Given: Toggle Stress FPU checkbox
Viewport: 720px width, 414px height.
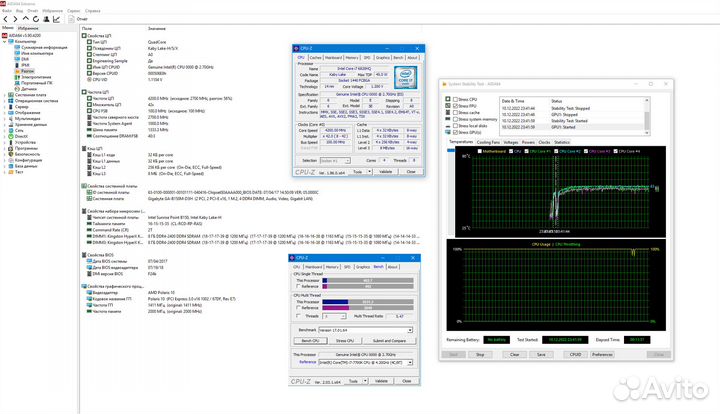Looking at the screenshot, I should click(x=456, y=106).
